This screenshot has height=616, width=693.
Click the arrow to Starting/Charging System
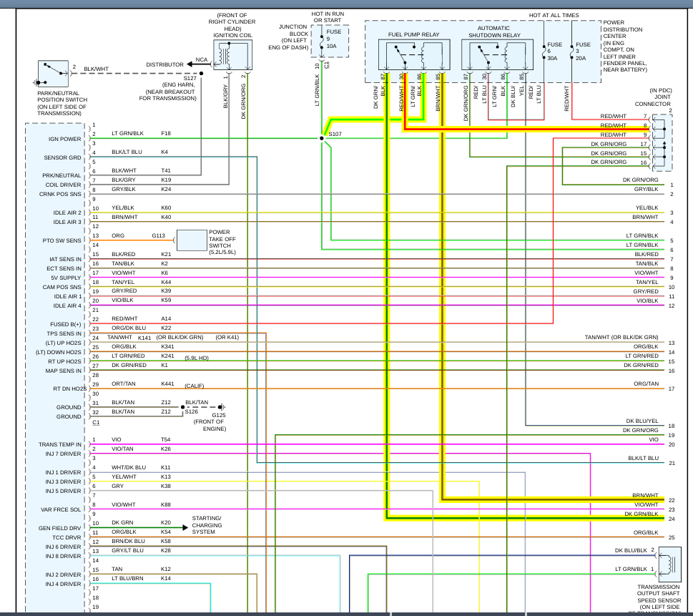pos(186,527)
